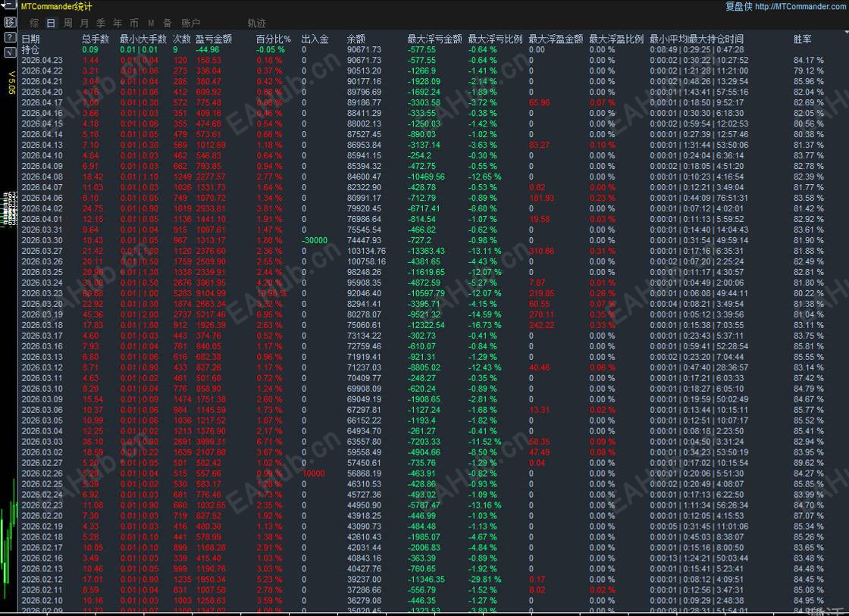Click the MTCommander统计 title
849x616 pixels.
click(x=56, y=7)
